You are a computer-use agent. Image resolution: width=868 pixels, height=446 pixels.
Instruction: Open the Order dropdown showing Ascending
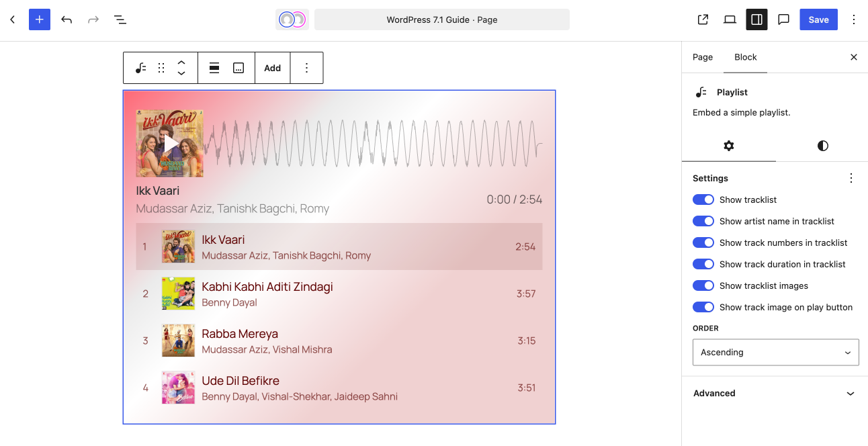tap(776, 352)
